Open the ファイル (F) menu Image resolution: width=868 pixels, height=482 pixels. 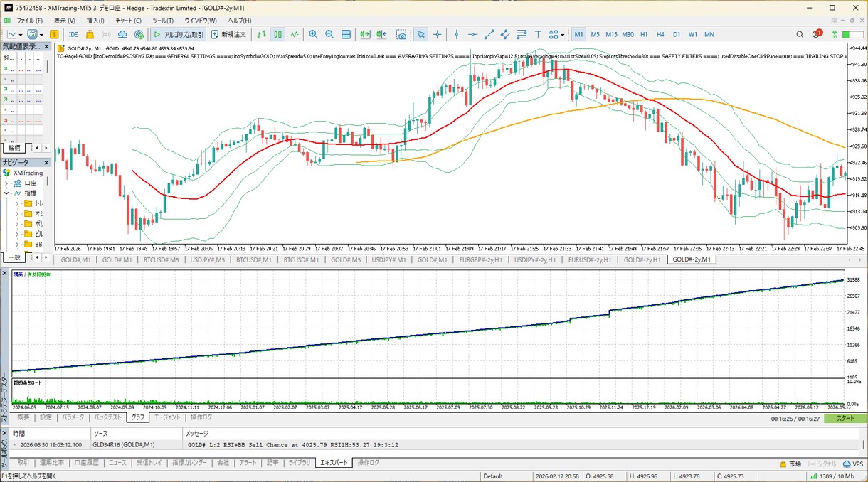[29, 21]
